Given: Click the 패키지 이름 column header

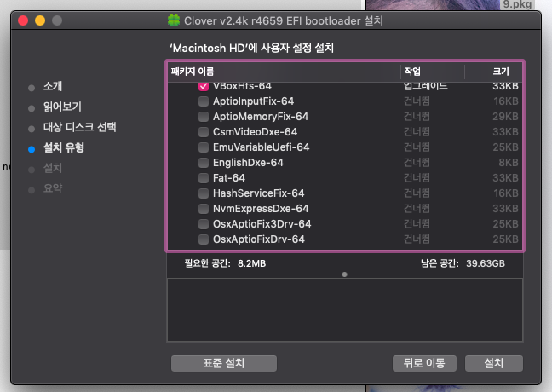Looking at the screenshot, I should 284,72.
